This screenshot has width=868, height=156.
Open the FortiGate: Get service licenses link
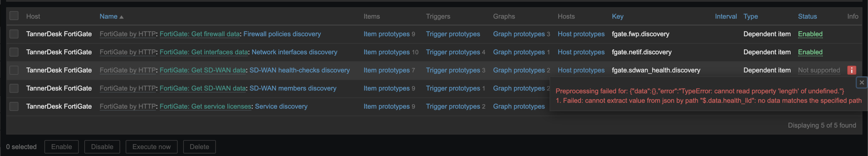[x=205, y=106]
